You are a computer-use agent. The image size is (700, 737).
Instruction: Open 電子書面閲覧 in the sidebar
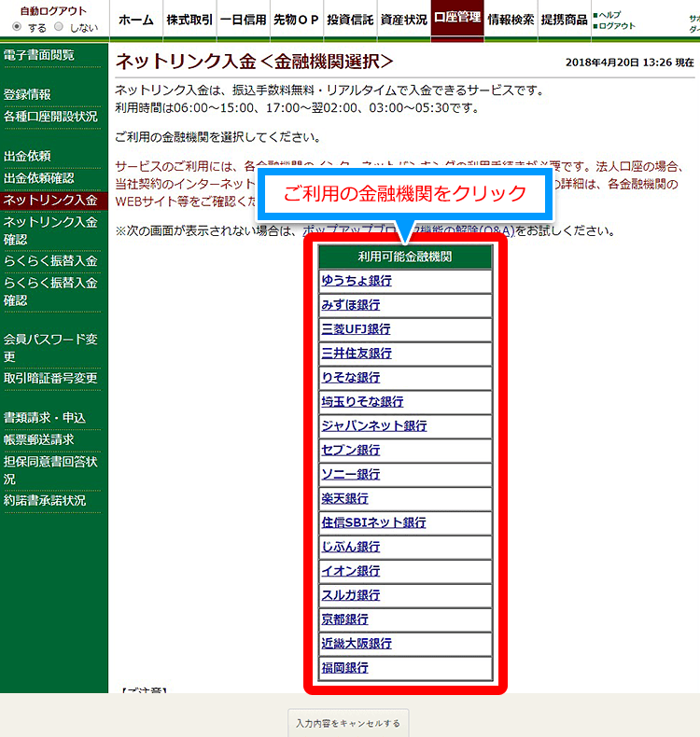click(x=39, y=55)
